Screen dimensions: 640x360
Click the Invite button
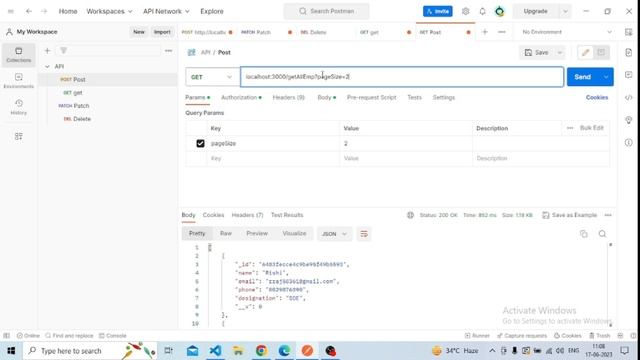click(438, 11)
